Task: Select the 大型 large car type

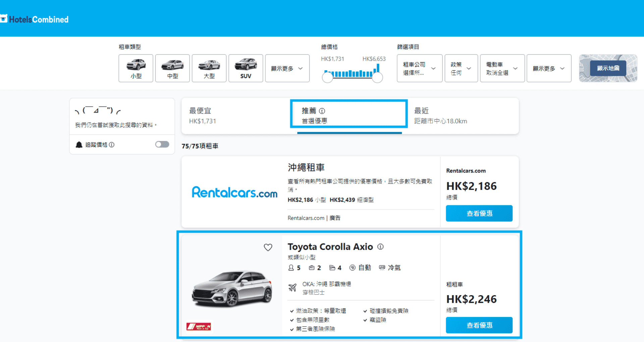Action: click(209, 68)
